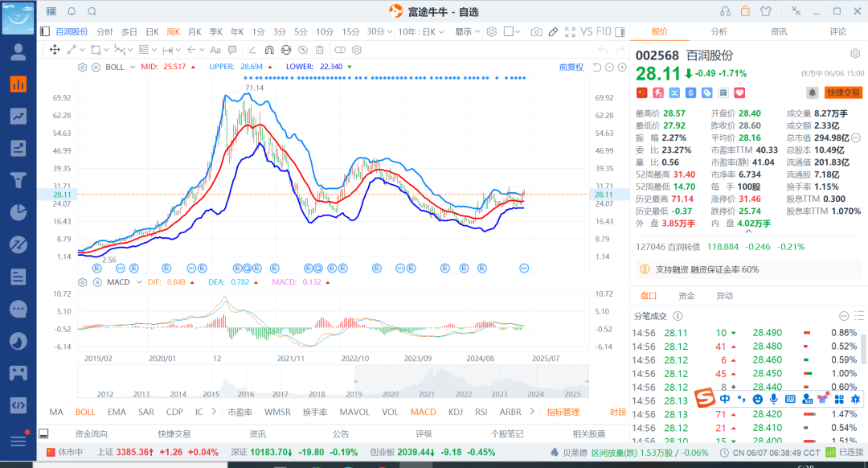This screenshot has height=468, width=868.
Task: Expand more indicators arrow after ARBR
Action: (532, 412)
